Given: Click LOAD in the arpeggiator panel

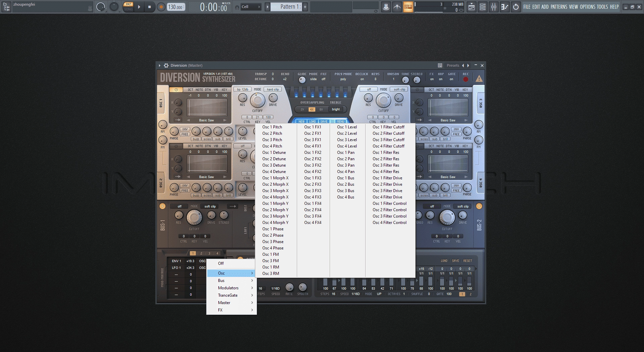Looking at the screenshot, I should [x=444, y=261].
